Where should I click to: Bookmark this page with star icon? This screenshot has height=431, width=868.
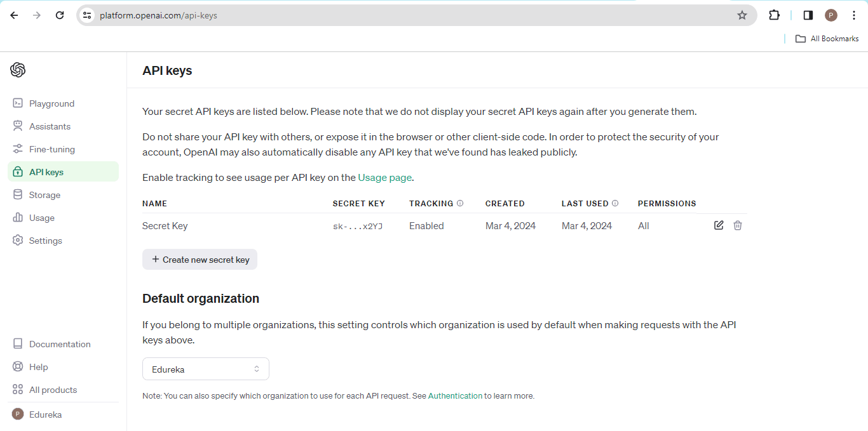click(742, 15)
